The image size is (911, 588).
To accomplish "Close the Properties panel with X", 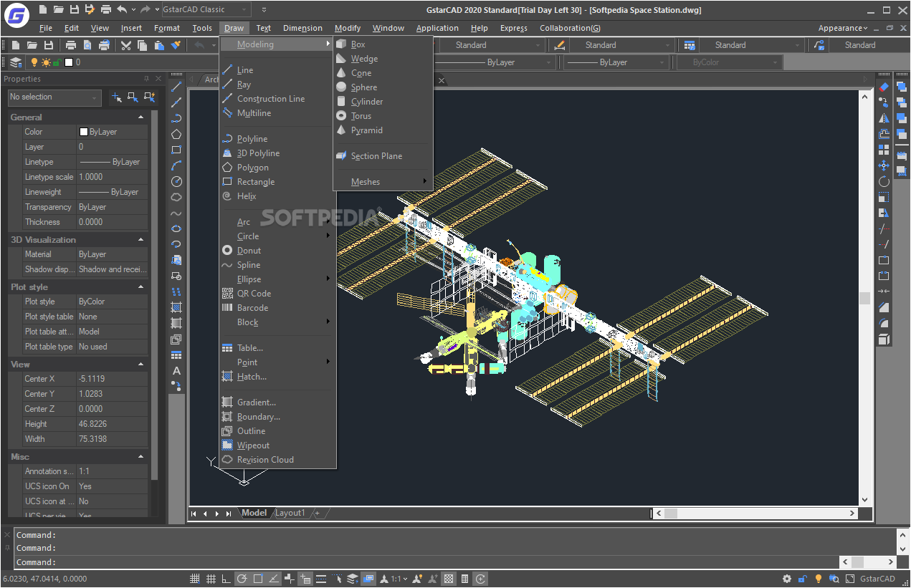I will 158,79.
